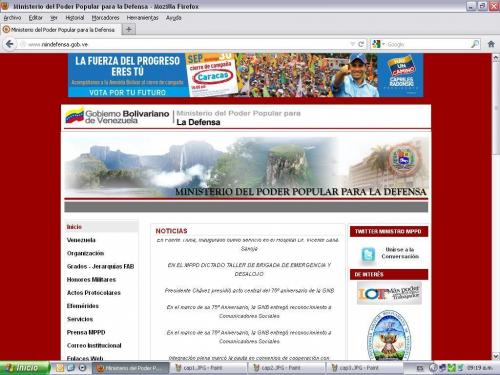The image size is (500, 375).
Task: Open Prensa MPPD link
Action: point(86,332)
